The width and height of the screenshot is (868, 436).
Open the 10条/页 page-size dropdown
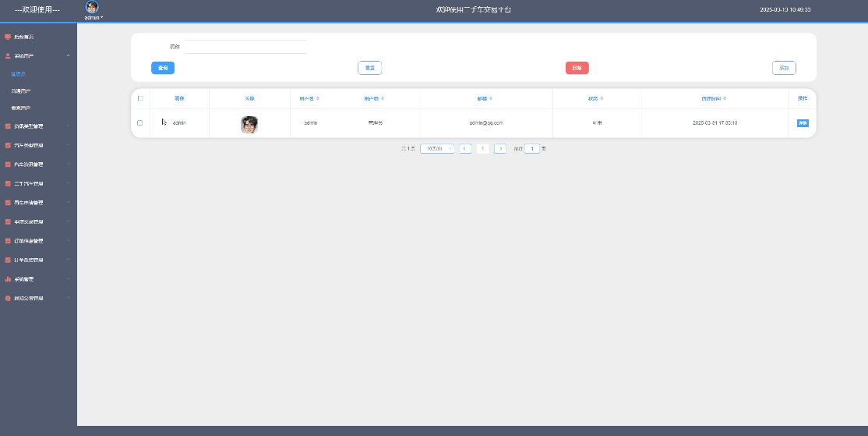(437, 148)
